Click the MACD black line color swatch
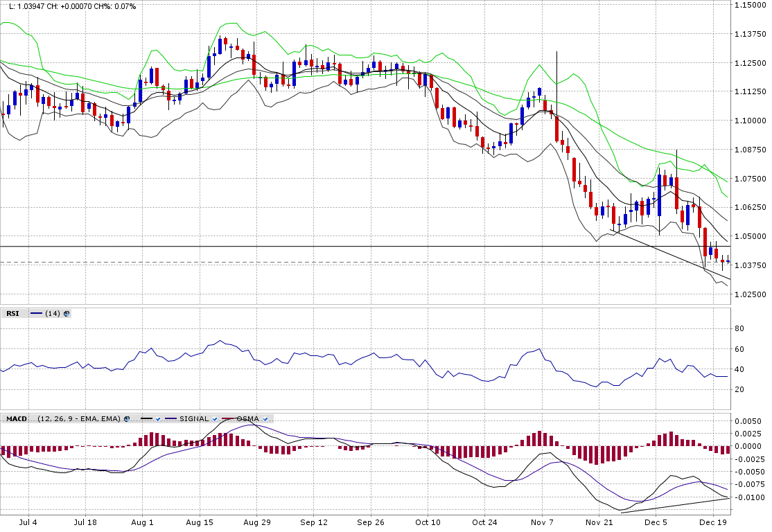This screenshot has height=532, width=772. tap(147, 419)
